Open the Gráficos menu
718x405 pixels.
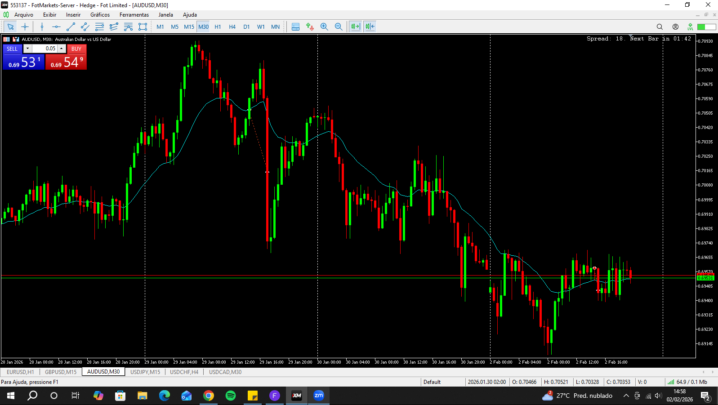pyautogui.click(x=100, y=15)
